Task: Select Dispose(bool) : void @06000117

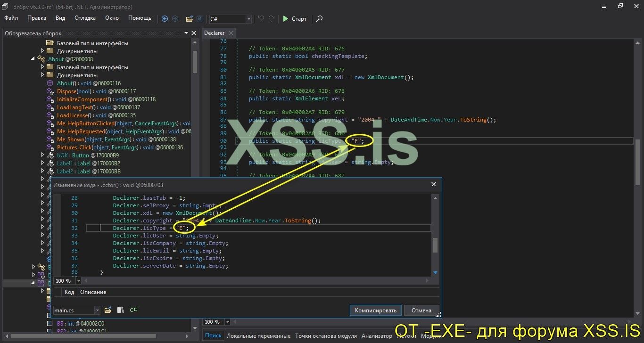Action: pos(96,91)
